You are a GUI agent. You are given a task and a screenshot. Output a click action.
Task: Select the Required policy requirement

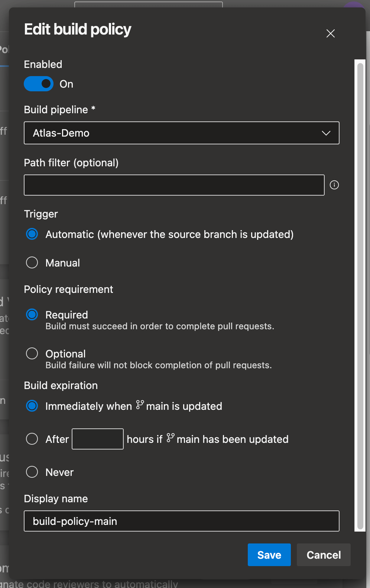[x=32, y=315]
